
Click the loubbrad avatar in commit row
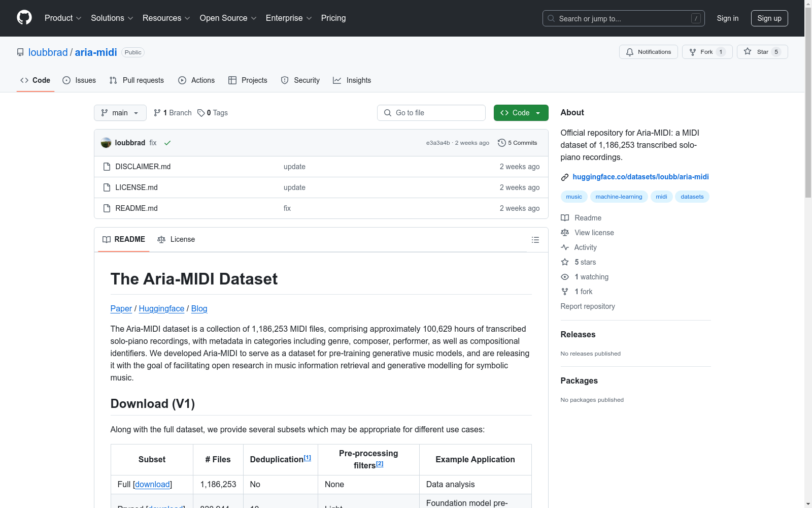pyautogui.click(x=106, y=143)
